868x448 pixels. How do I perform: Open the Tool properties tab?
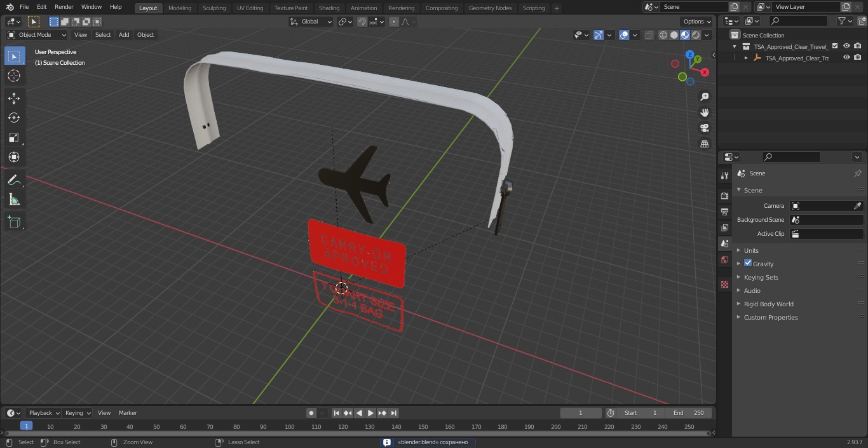tap(724, 176)
